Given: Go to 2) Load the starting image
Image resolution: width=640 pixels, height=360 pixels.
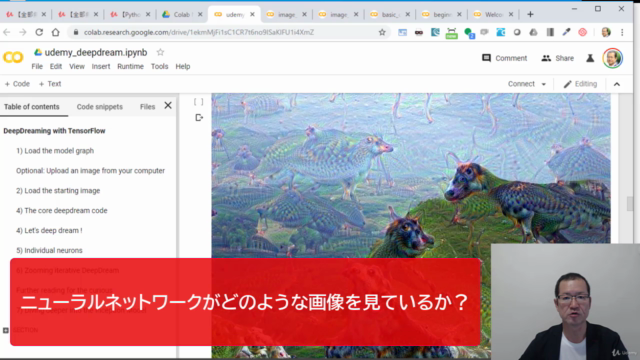Looking at the screenshot, I should pos(58,191).
